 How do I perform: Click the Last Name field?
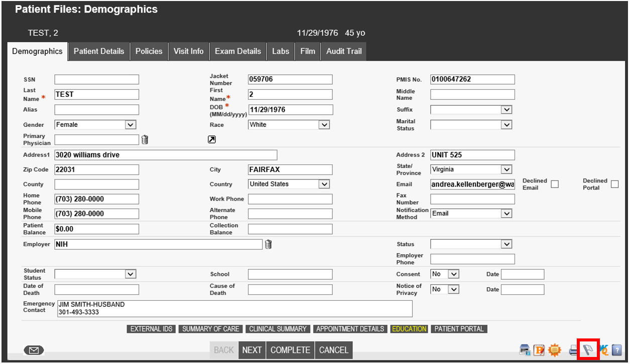[x=97, y=94]
